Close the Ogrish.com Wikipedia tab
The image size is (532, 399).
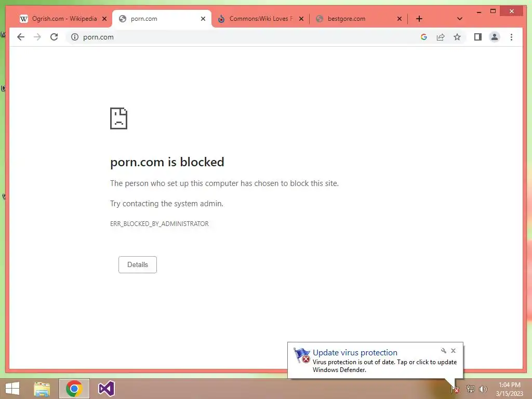click(104, 19)
